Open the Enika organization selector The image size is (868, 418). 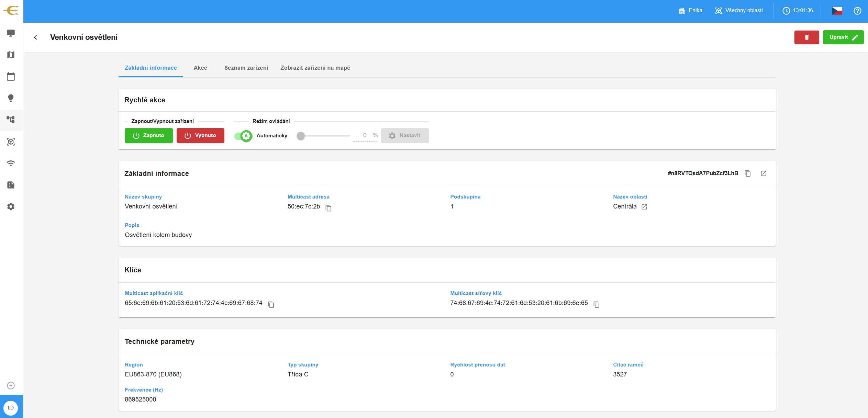coord(691,10)
